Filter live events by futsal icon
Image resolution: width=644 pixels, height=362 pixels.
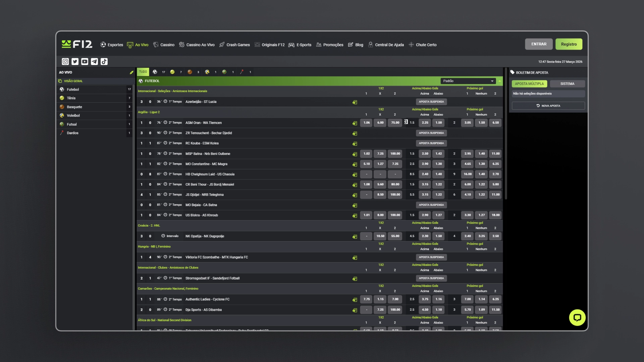click(x=224, y=72)
